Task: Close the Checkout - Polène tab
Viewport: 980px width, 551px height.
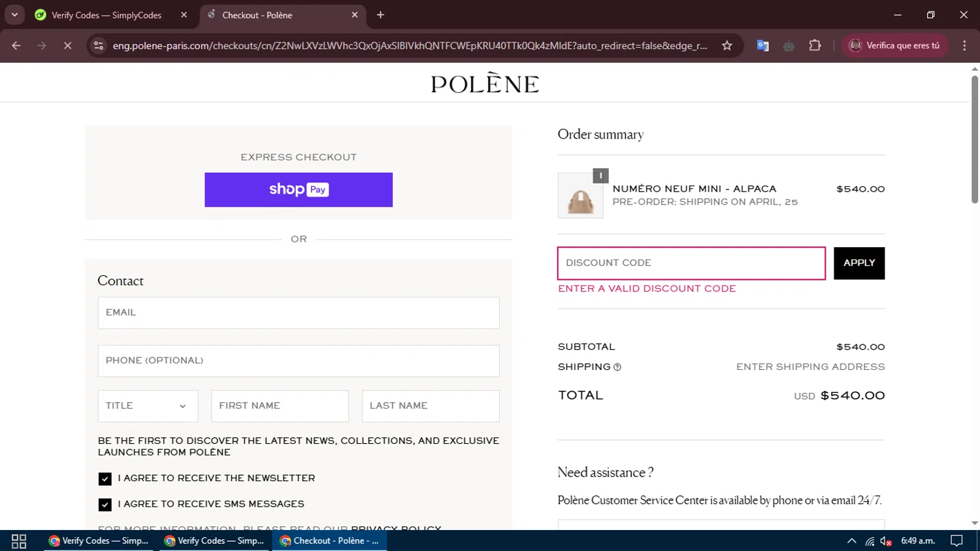Action: (x=355, y=15)
